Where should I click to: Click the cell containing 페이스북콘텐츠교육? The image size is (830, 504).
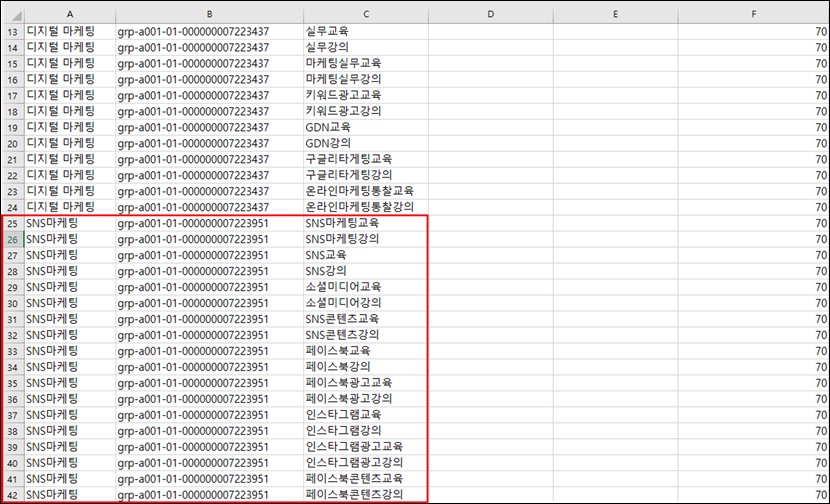[366, 479]
